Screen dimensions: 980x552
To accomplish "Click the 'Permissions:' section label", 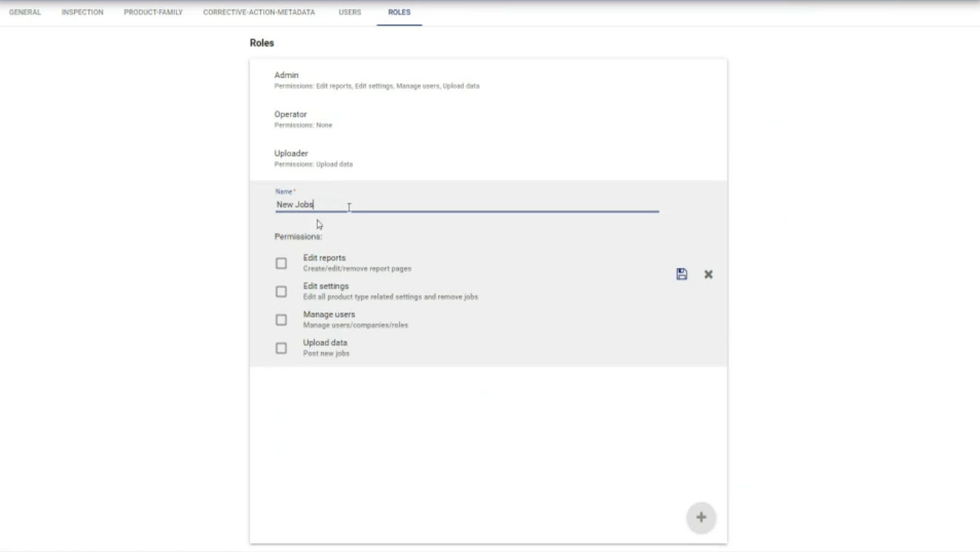I will point(298,236).
